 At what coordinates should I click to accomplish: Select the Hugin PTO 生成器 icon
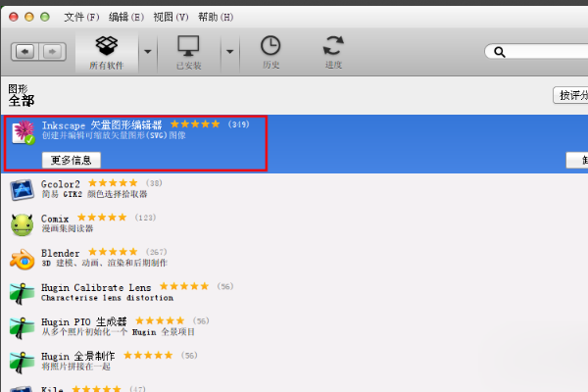[22, 328]
